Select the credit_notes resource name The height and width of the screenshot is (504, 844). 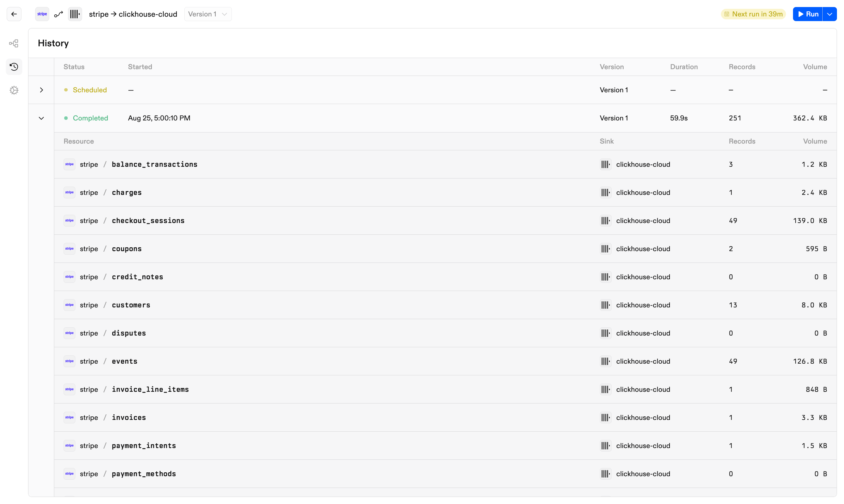(137, 277)
